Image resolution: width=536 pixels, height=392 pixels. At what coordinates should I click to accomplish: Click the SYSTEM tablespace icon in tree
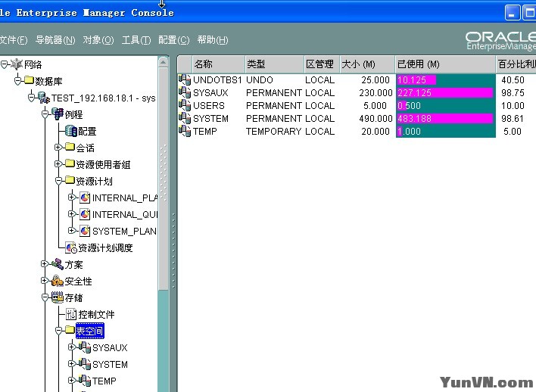(85, 364)
